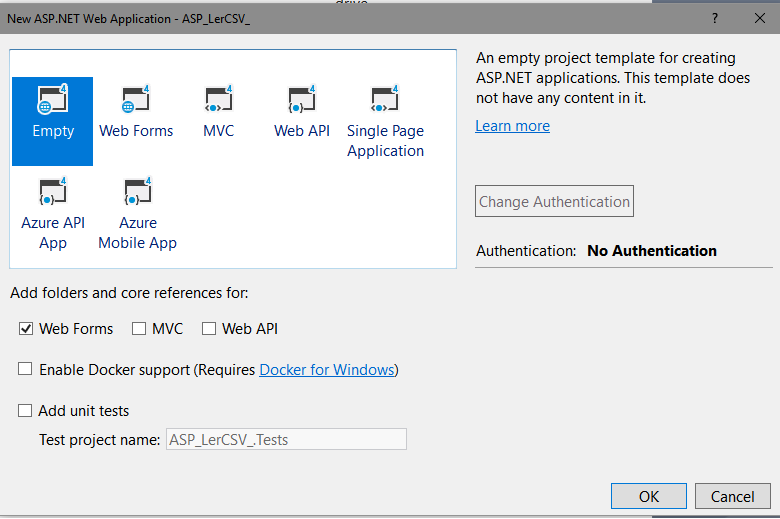Follow the Docker for Windows link
The height and width of the screenshot is (519, 780).
tap(327, 370)
